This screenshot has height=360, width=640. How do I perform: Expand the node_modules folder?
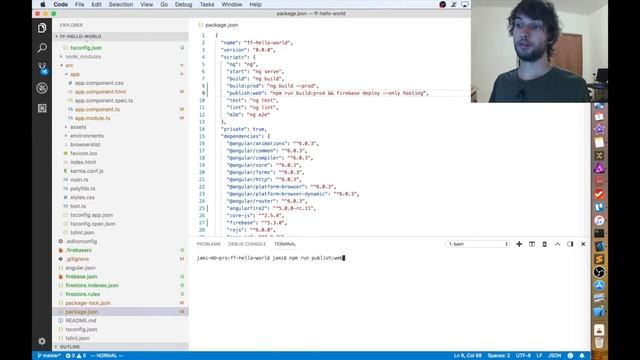pyautogui.click(x=83, y=56)
